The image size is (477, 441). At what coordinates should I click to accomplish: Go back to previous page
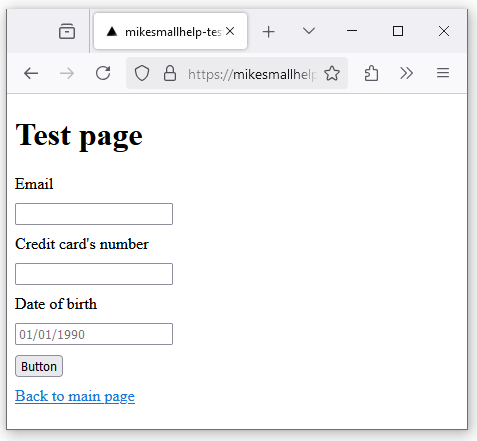tap(31, 73)
